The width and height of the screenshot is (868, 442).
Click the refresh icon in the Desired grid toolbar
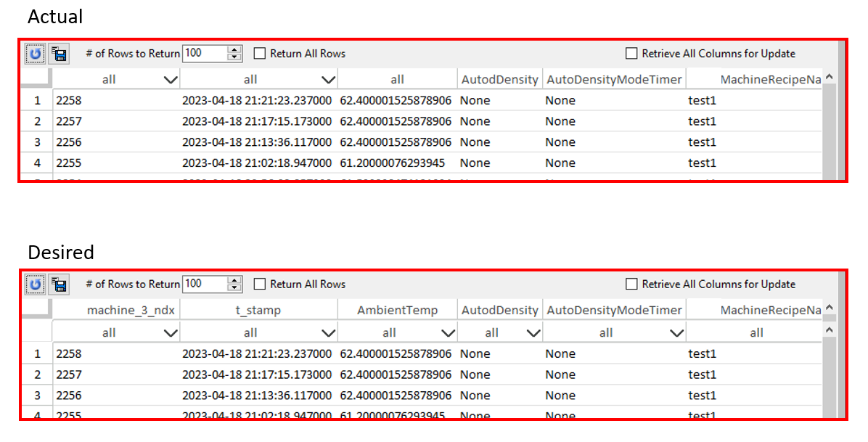coord(33,285)
